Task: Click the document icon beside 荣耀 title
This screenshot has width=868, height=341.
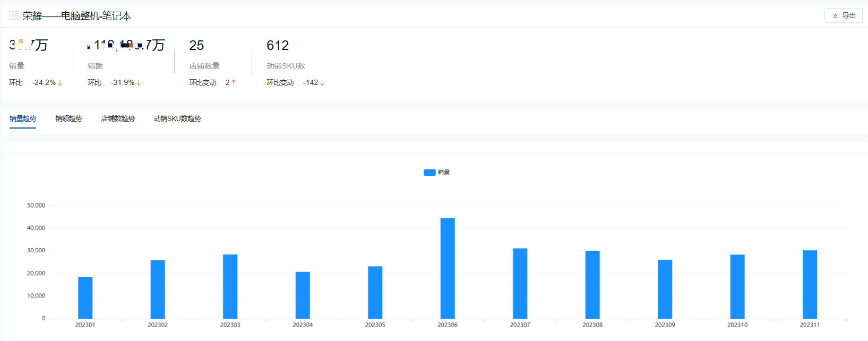Action: [14, 15]
